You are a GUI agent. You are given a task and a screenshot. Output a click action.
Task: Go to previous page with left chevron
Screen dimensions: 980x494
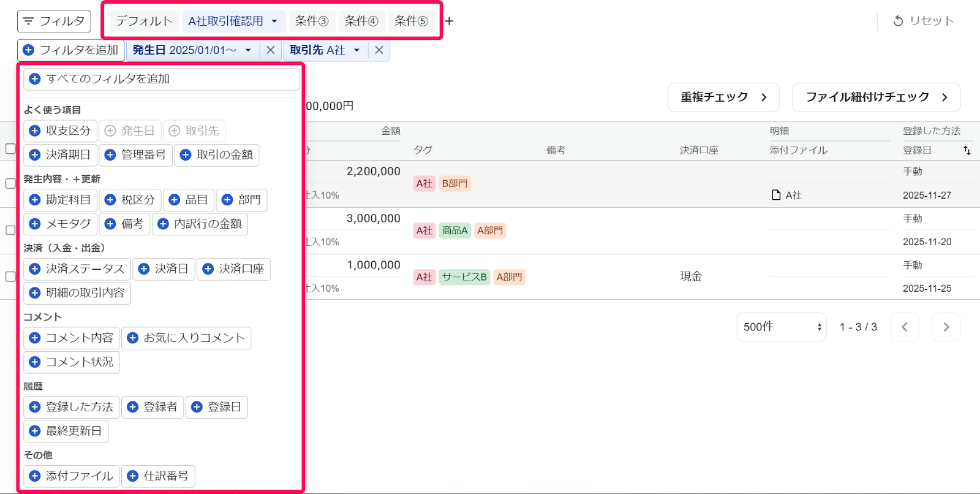pyautogui.click(x=904, y=327)
